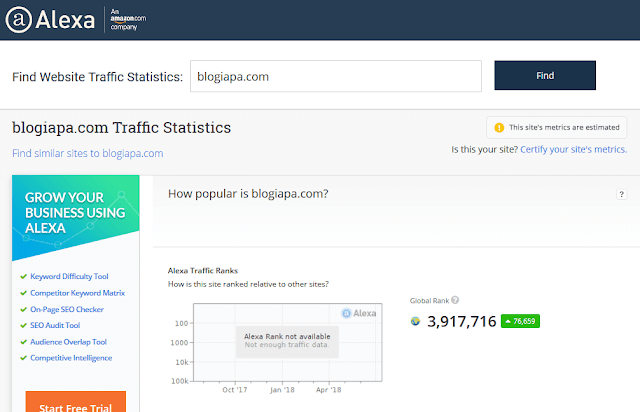The height and width of the screenshot is (412, 640).
Task: Click the website search input field
Action: [x=336, y=76]
